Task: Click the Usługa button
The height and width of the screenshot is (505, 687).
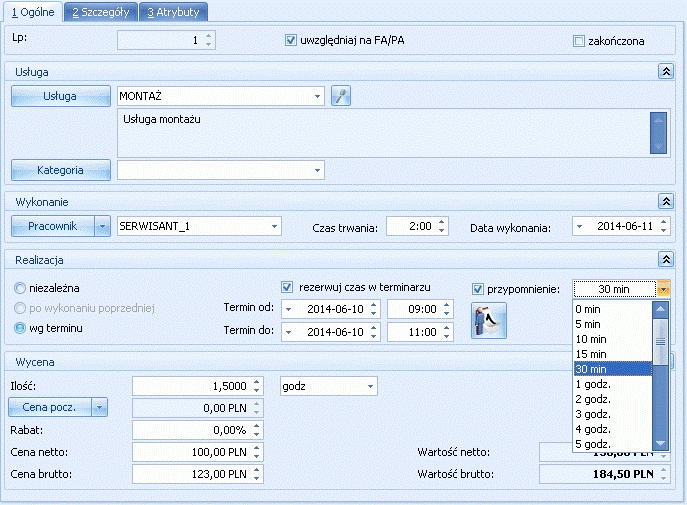Action: pyautogui.click(x=60, y=96)
